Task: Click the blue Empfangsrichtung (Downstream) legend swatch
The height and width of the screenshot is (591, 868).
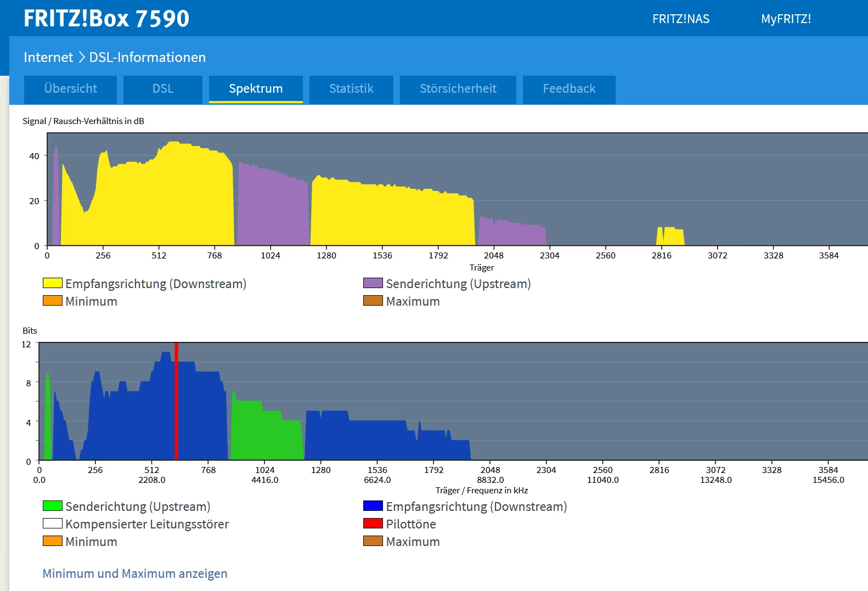Action: (373, 506)
